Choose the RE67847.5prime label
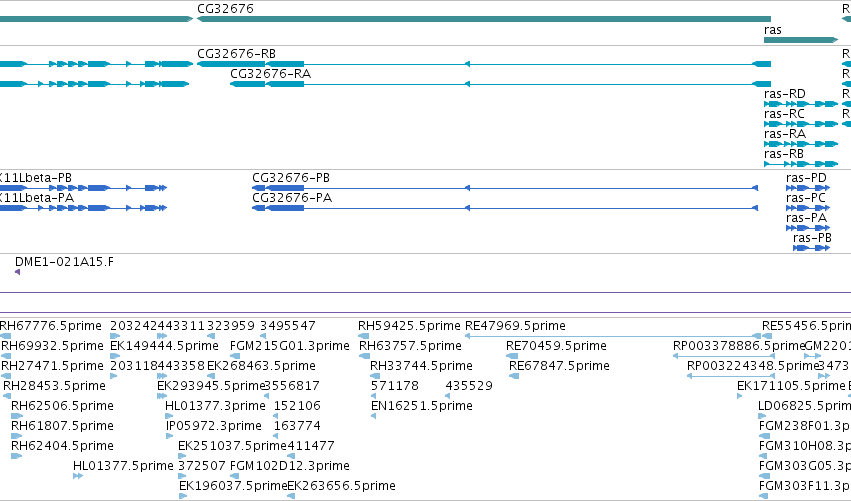 (560, 366)
